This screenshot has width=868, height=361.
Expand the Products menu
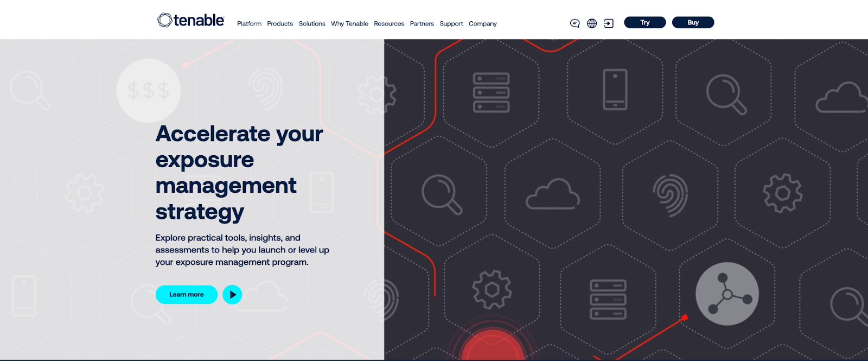pos(280,24)
